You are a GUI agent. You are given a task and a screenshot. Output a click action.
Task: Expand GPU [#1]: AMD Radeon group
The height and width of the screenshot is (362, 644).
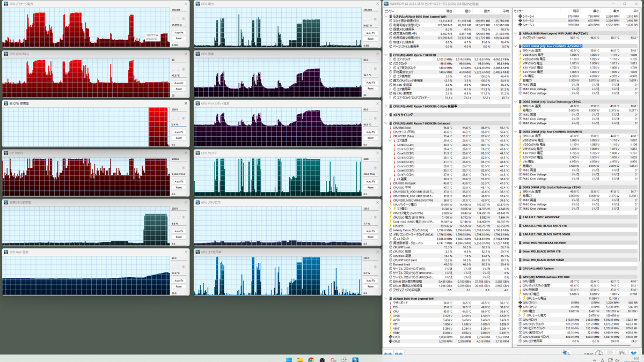tap(516, 268)
